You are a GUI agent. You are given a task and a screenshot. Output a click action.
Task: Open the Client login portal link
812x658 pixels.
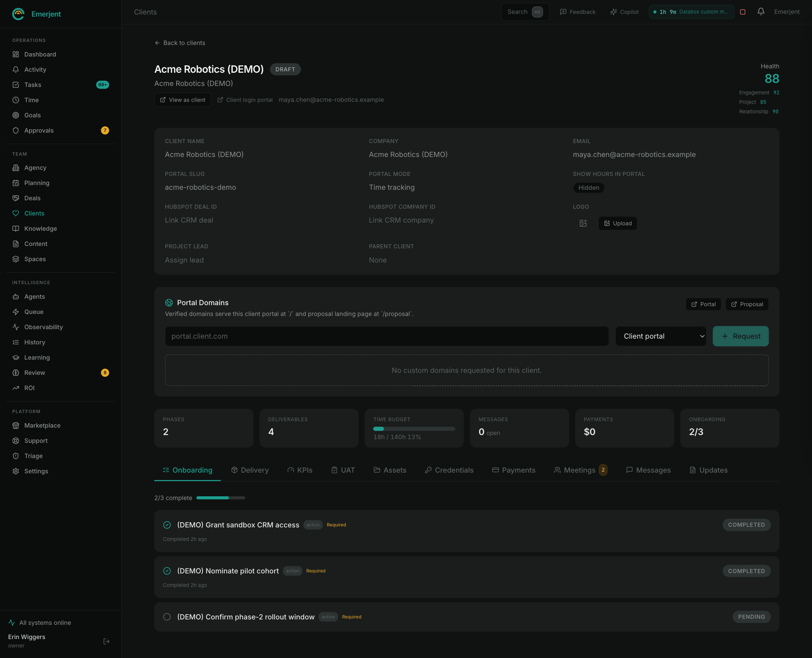pyautogui.click(x=245, y=100)
